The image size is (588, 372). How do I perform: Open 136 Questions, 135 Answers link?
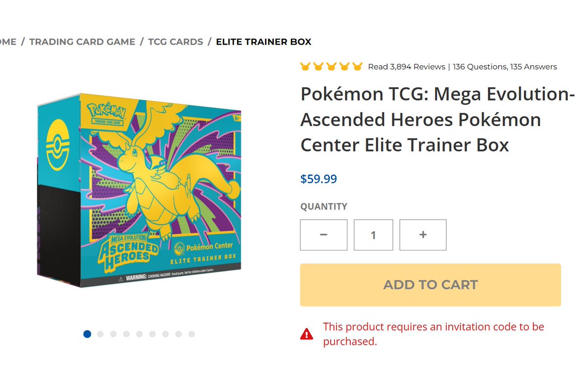click(x=505, y=67)
